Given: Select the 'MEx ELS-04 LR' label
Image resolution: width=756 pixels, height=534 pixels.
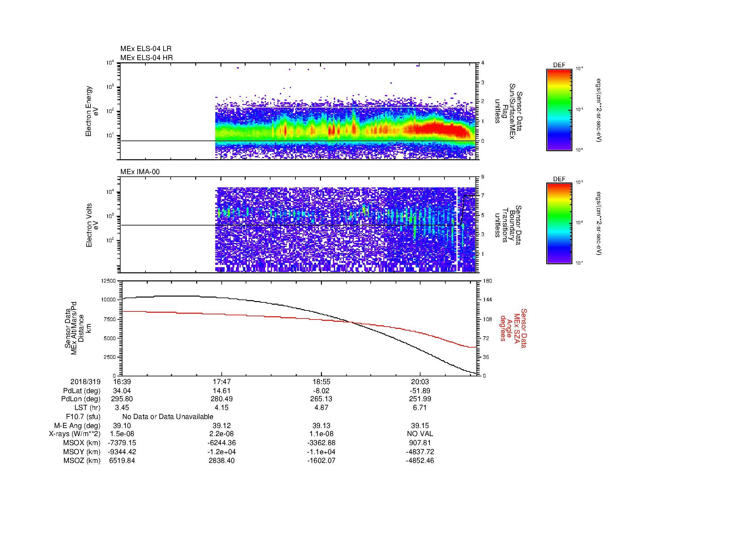Looking at the screenshot, I should (x=146, y=49).
